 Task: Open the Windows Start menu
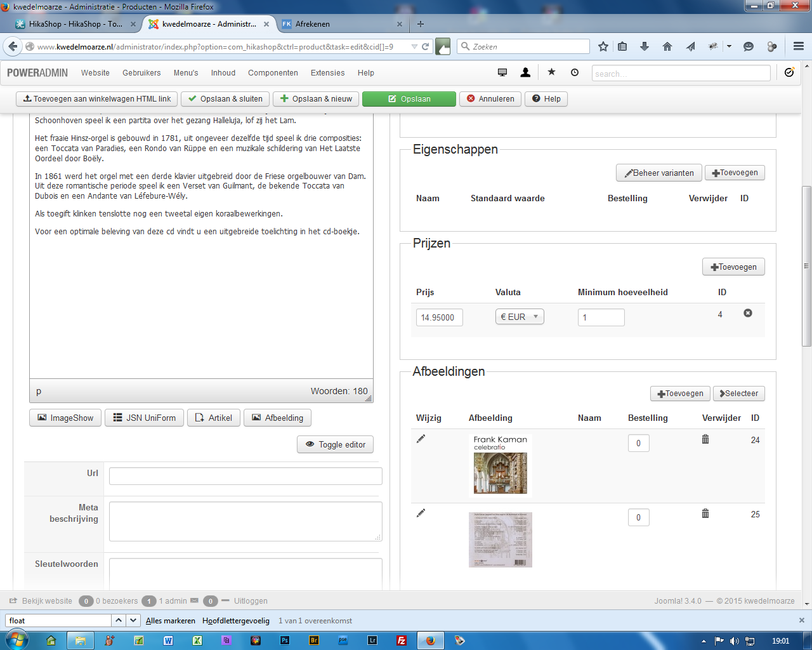(x=16, y=639)
